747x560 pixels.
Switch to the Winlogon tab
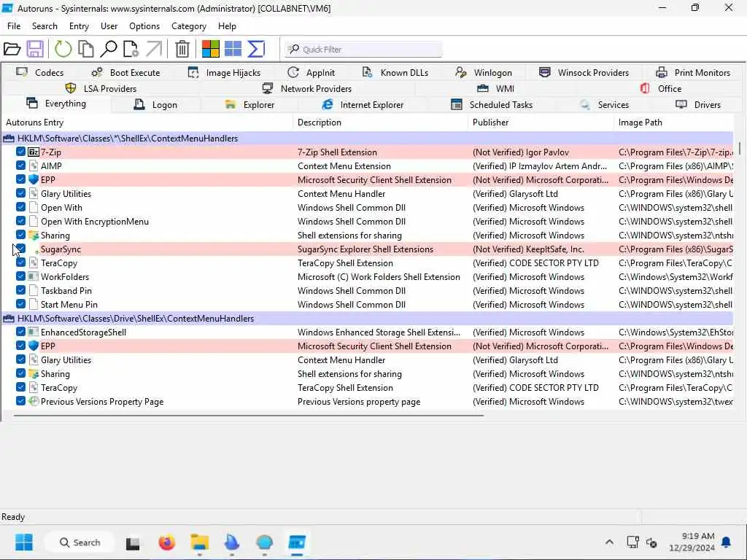484,73
